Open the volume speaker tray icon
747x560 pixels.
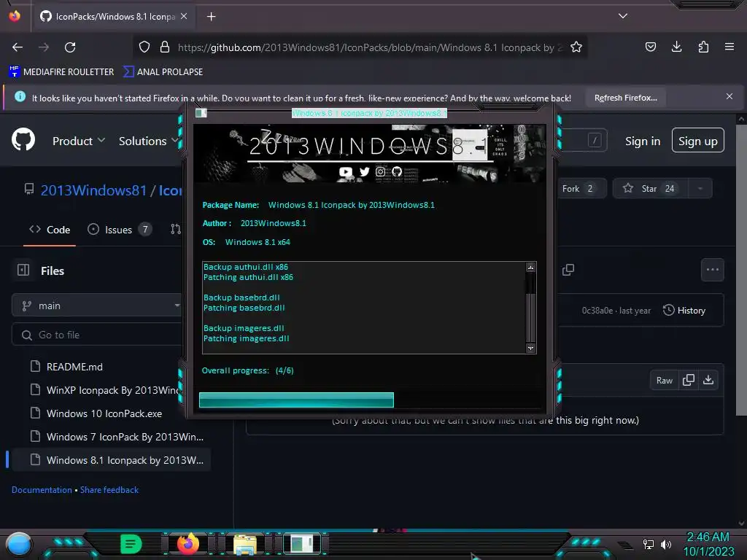tap(665, 544)
